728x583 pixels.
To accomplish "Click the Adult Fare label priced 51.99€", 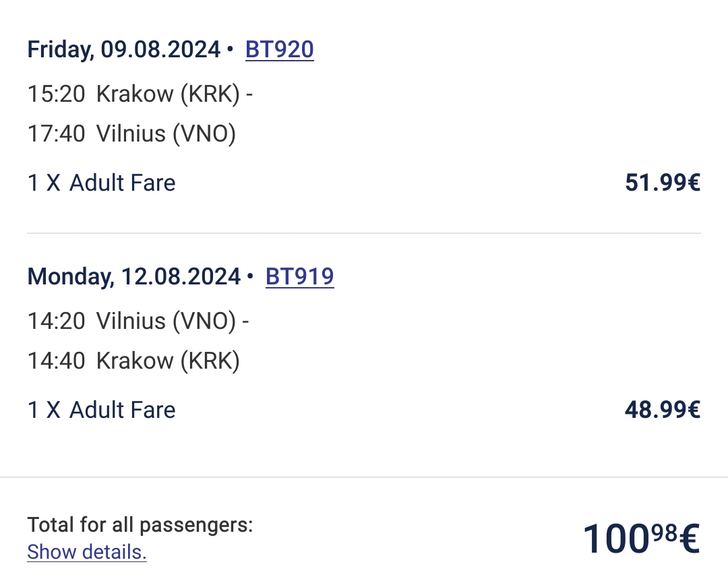I will 101,183.
